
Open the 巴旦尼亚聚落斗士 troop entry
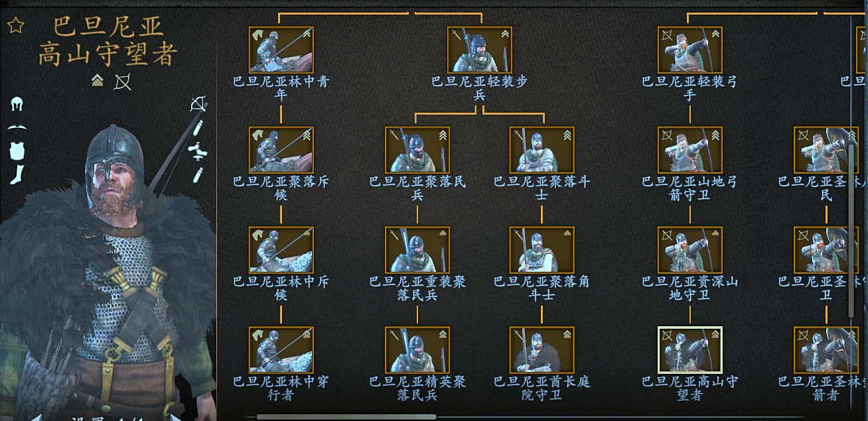coord(542,150)
